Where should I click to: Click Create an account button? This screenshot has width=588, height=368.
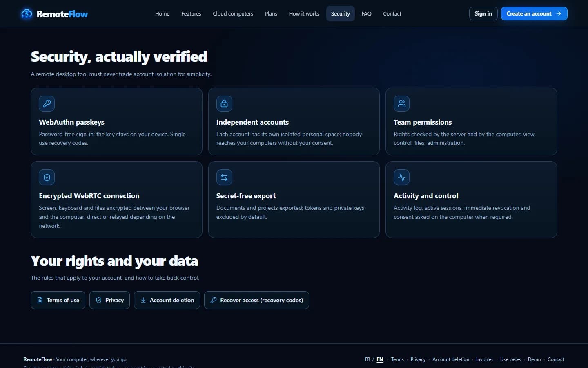click(534, 13)
